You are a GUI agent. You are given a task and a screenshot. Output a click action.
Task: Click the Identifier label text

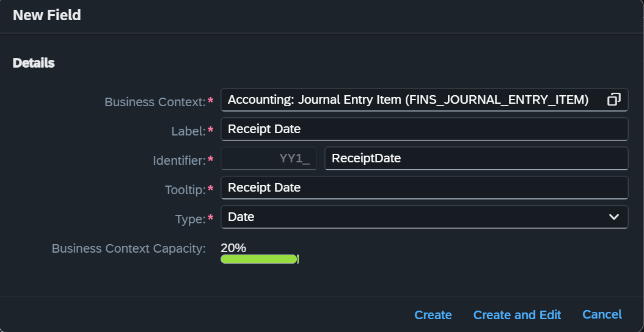(179, 161)
